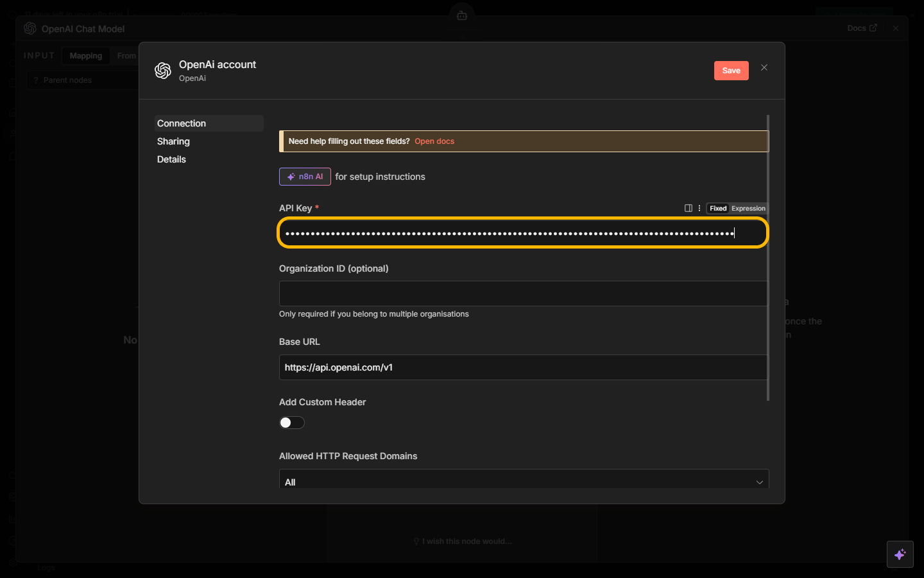924x578 pixels.
Task: Click the dialog's vertical scrollbar
Action: click(x=767, y=257)
